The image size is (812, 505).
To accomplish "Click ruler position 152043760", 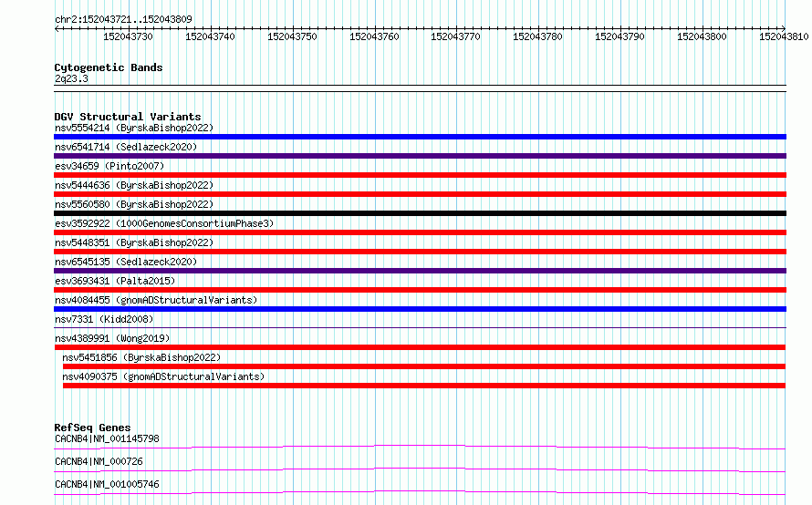I will point(374,36).
